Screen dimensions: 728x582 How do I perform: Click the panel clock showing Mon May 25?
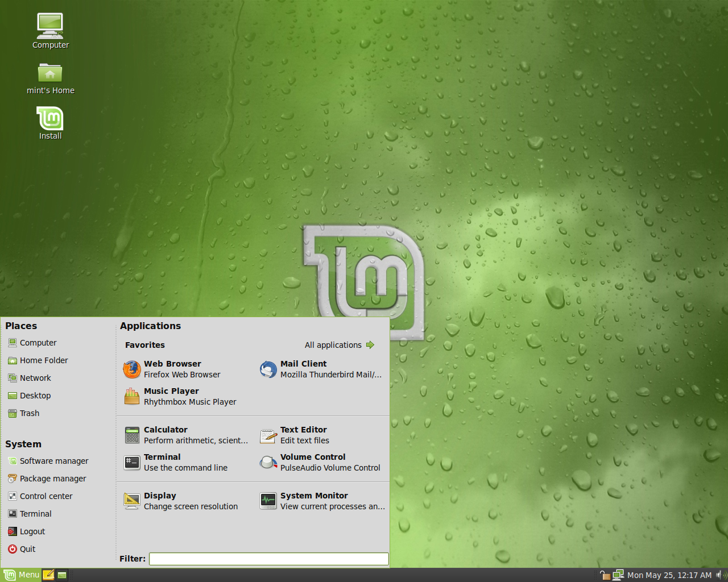pyautogui.click(x=669, y=575)
